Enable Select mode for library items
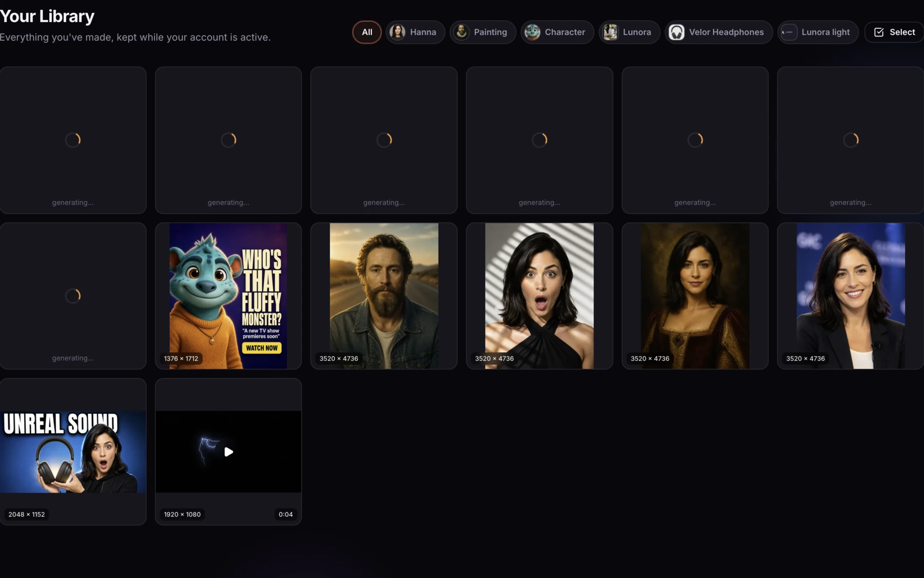This screenshot has width=924, height=578. click(894, 32)
